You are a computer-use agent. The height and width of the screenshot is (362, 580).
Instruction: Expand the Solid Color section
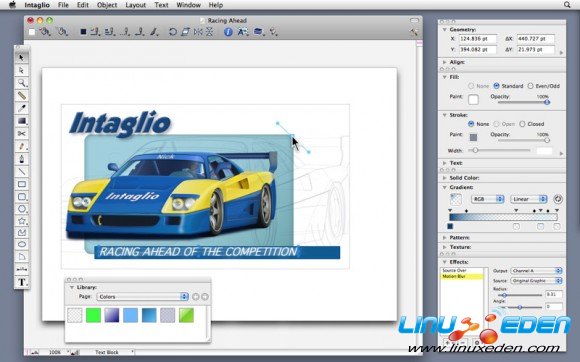[445, 178]
